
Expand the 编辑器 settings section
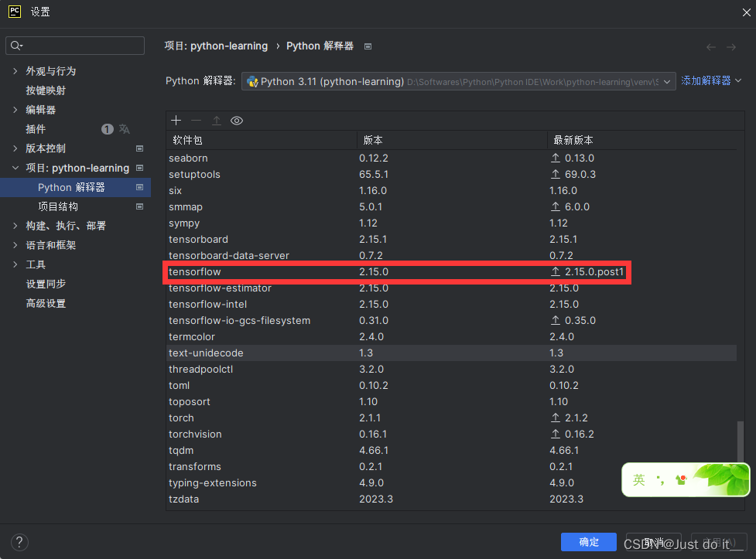[15, 110]
